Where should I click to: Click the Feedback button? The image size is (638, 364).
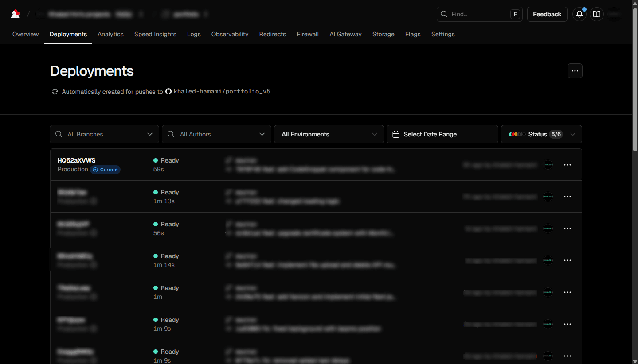click(547, 14)
